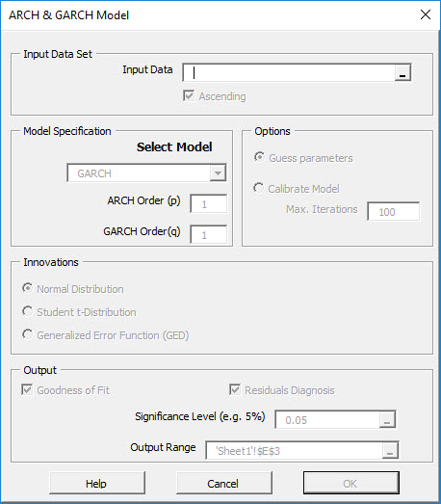Select Generalized Error Function (GED) option
441x504 pixels.
point(28,334)
